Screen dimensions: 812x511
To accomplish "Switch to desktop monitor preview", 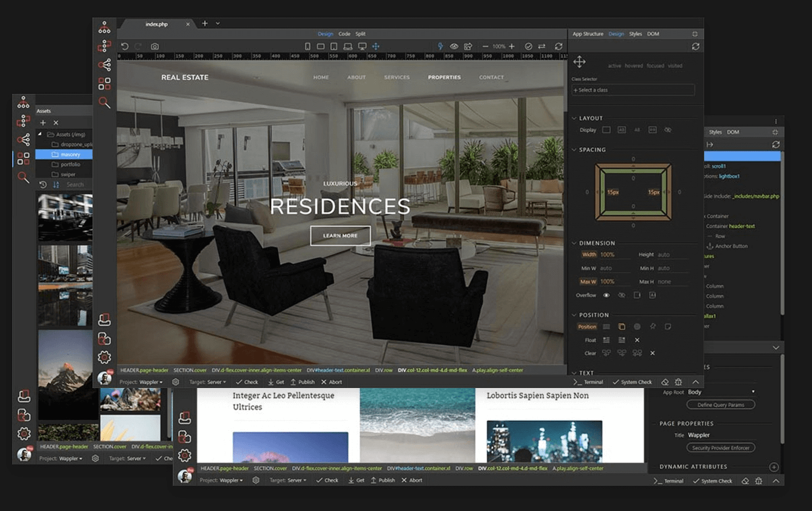I will 362,46.
